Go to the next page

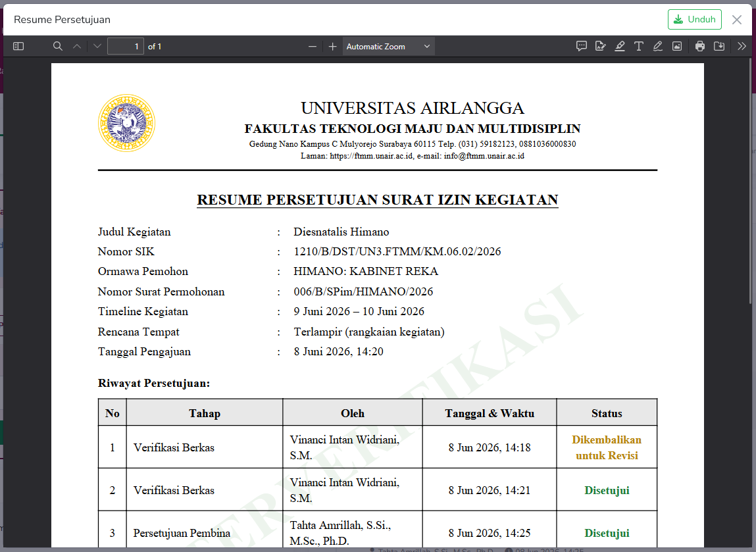pos(97,46)
